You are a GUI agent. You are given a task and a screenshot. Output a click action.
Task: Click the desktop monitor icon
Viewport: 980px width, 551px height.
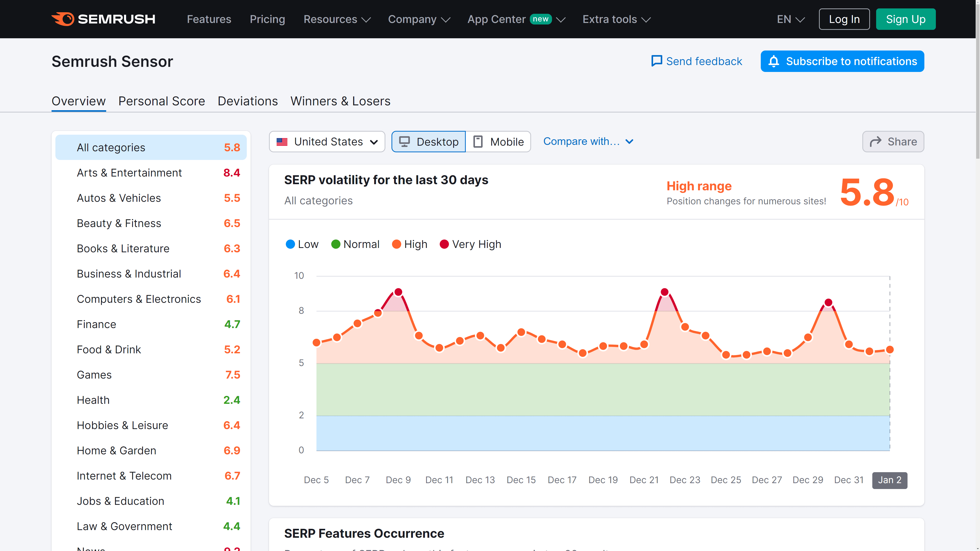[x=405, y=142]
